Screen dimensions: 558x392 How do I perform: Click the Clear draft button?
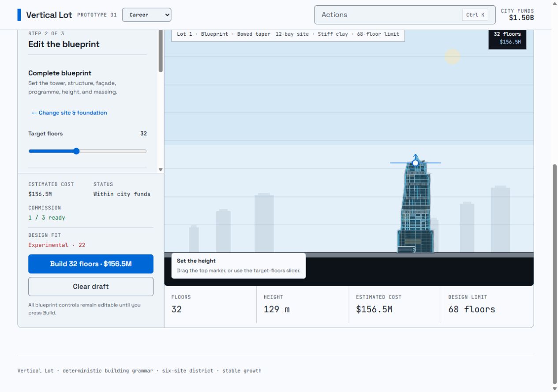tap(91, 287)
